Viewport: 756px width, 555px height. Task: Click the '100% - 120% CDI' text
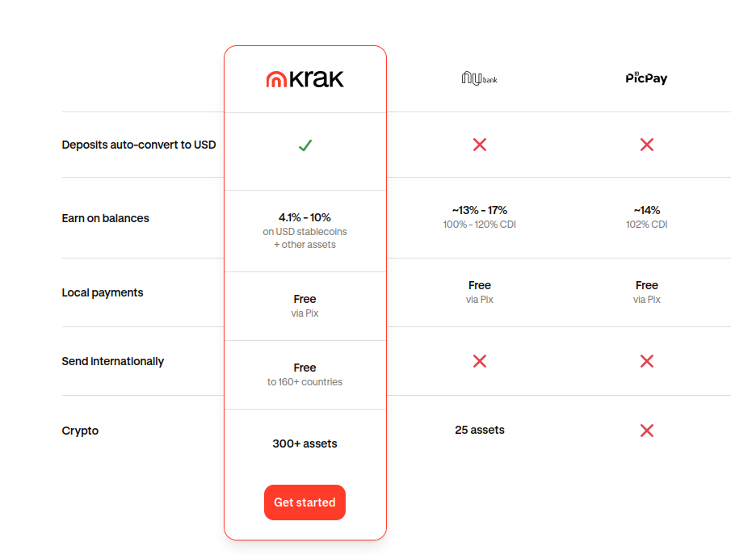point(480,225)
